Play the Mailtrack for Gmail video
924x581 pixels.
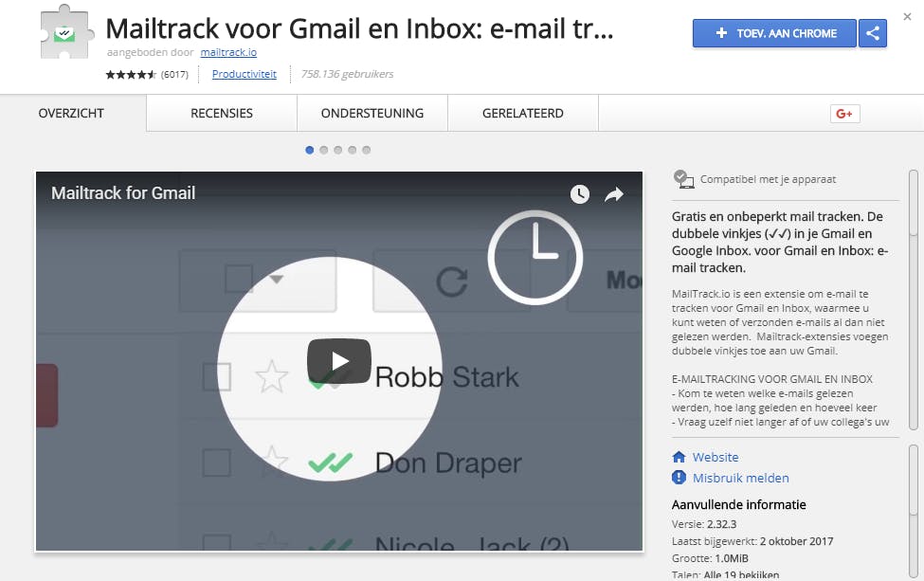coord(339,360)
